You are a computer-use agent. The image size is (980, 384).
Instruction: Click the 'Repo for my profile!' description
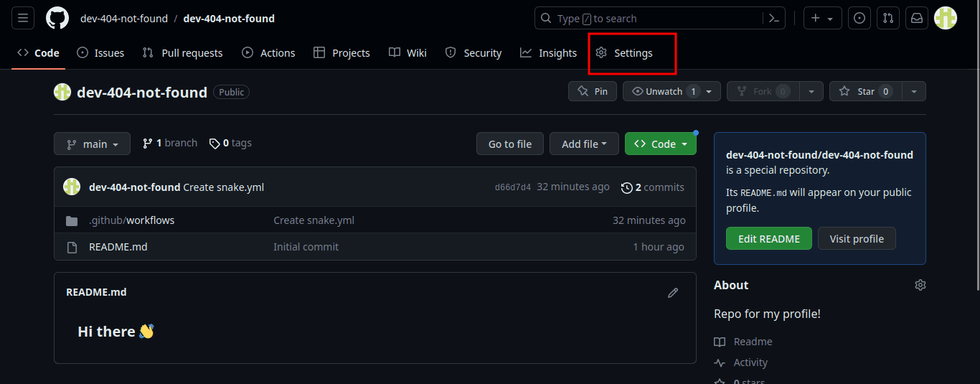767,314
